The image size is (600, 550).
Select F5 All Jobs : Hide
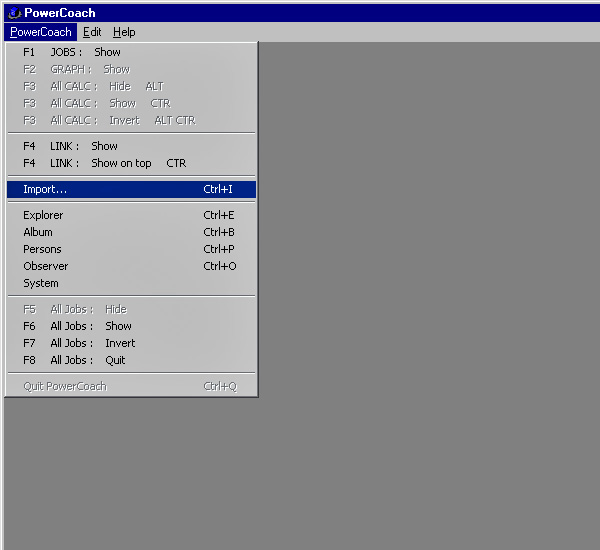coord(131,309)
